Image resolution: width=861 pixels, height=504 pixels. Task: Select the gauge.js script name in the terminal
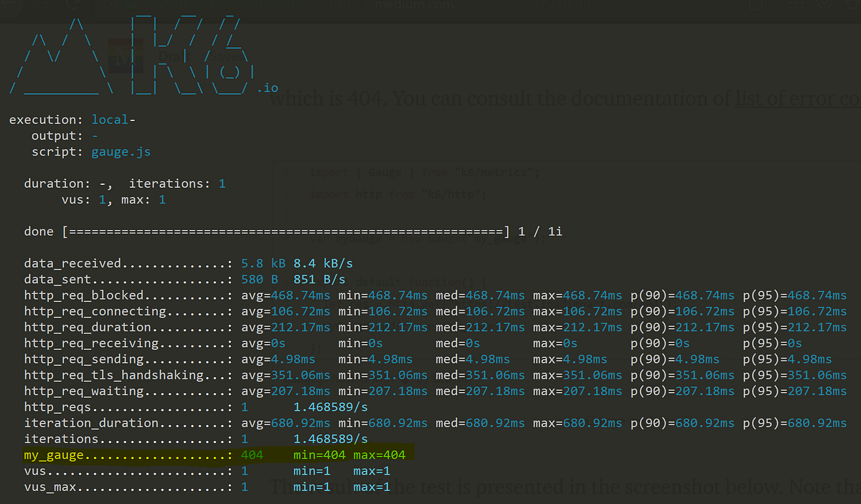pos(121,151)
